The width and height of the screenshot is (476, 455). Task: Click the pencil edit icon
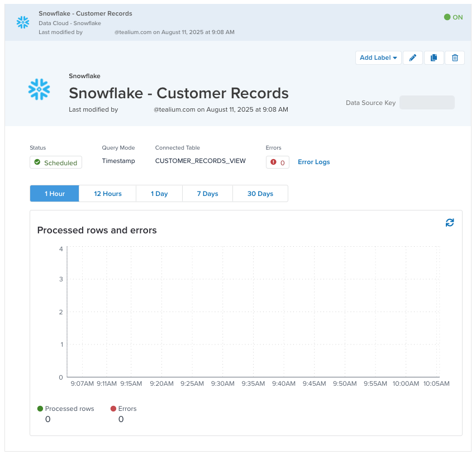[412, 58]
